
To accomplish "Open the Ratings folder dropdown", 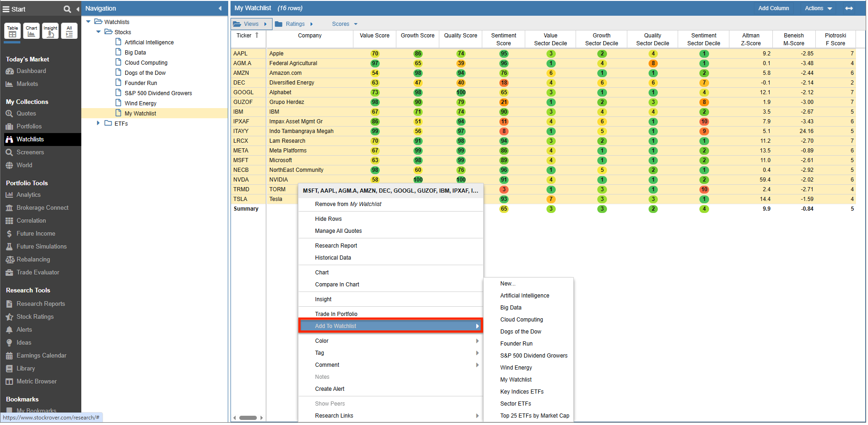I will point(294,24).
